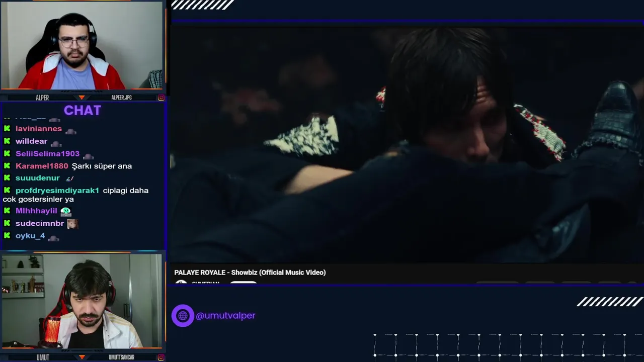Click the green emote after Mlhhhaylil

[x=66, y=211]
